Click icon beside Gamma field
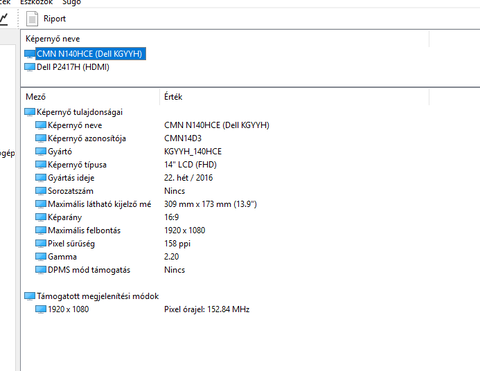This screenshot has height=371, width=480. pyautogui.click(x=41, y=257)
